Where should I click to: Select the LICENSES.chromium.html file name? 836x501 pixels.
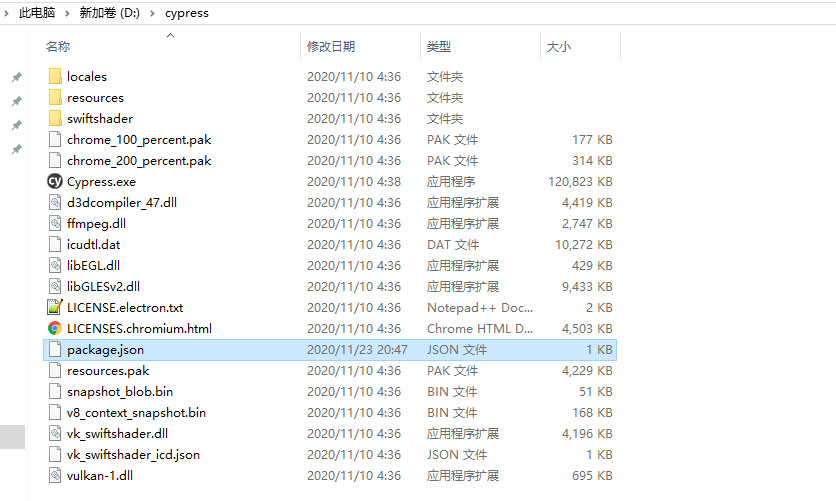(x=140, y=328)
